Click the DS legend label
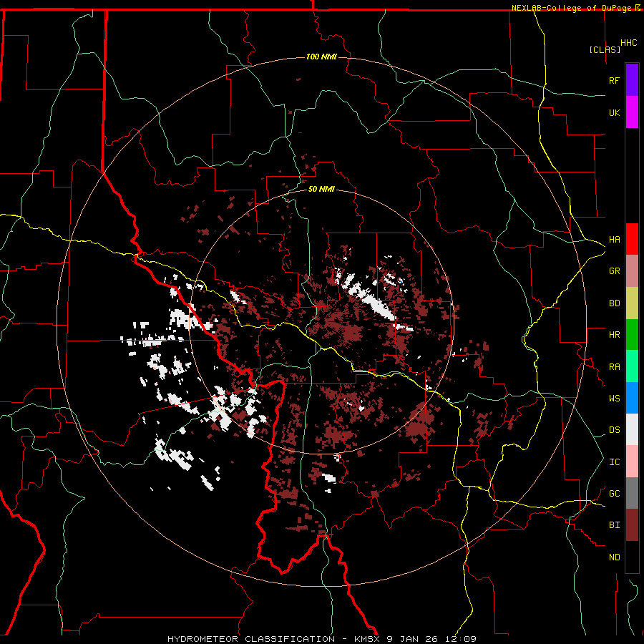644x644 pixels. pyautogui.click(x=614, y=430)
